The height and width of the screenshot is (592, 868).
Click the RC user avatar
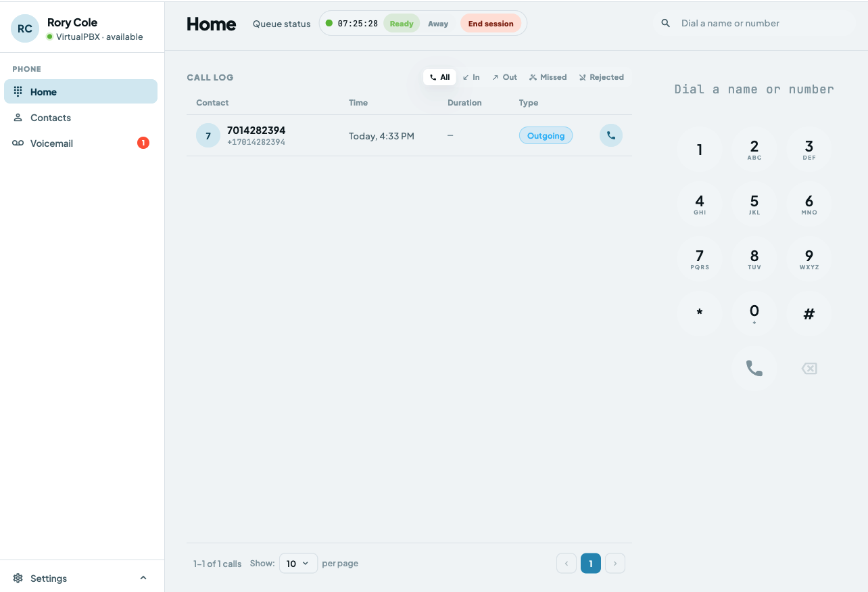pos(25,28)
